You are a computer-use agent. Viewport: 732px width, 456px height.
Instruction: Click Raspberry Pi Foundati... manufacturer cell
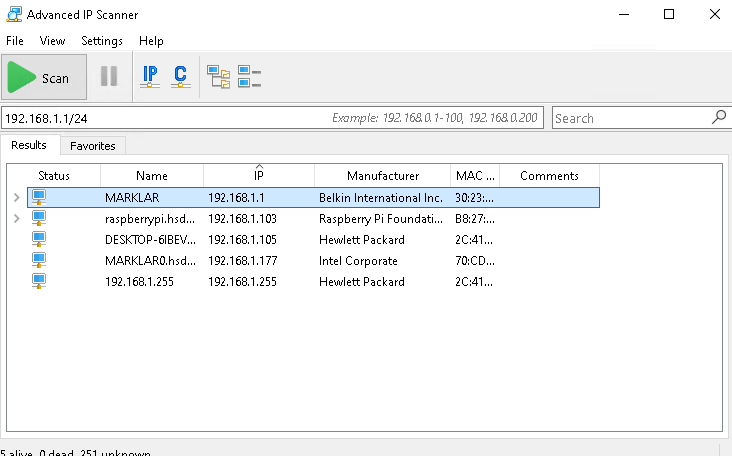(381, 219)
